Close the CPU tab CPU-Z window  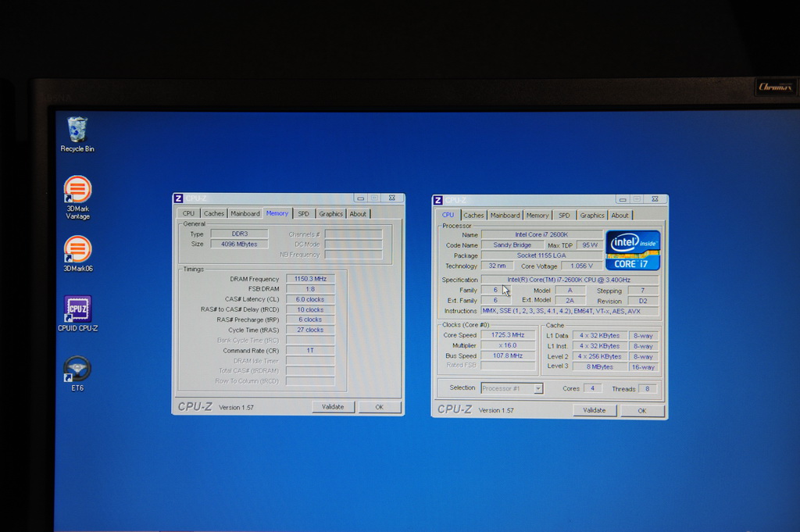pos(655,199)
